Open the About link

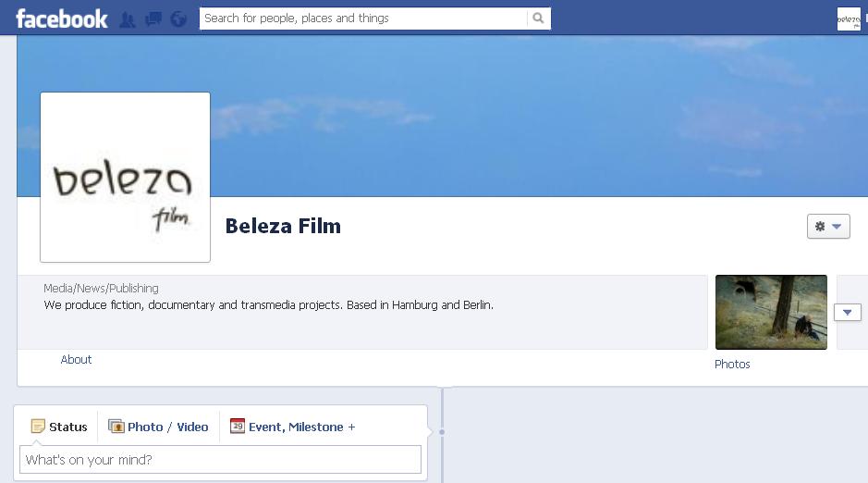click(x=76, y=360)
